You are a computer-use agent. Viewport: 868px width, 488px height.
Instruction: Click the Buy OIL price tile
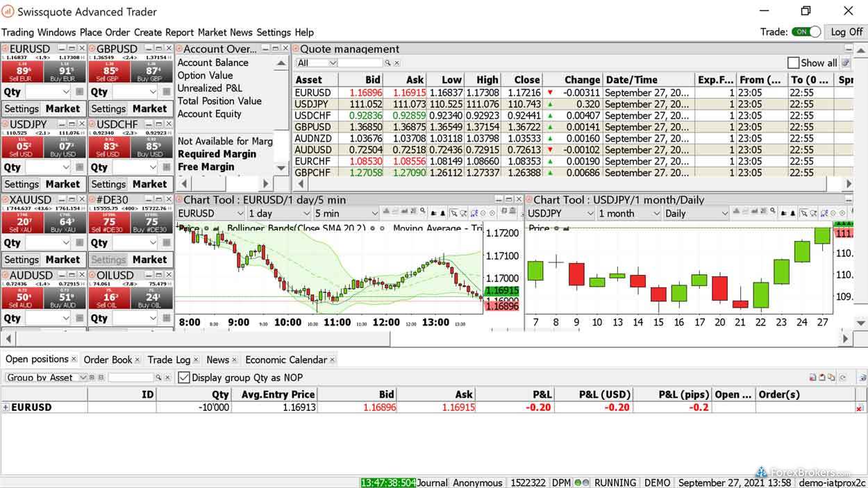152,298
